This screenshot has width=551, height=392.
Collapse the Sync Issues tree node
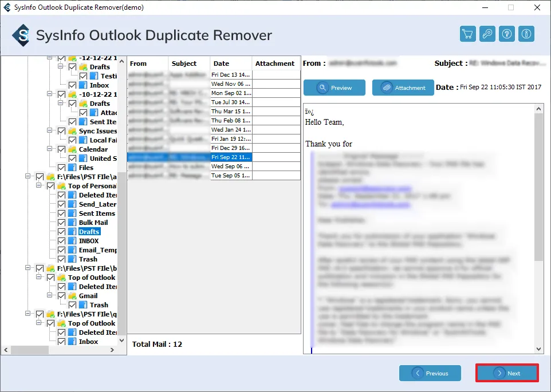(x=50, y=130)
